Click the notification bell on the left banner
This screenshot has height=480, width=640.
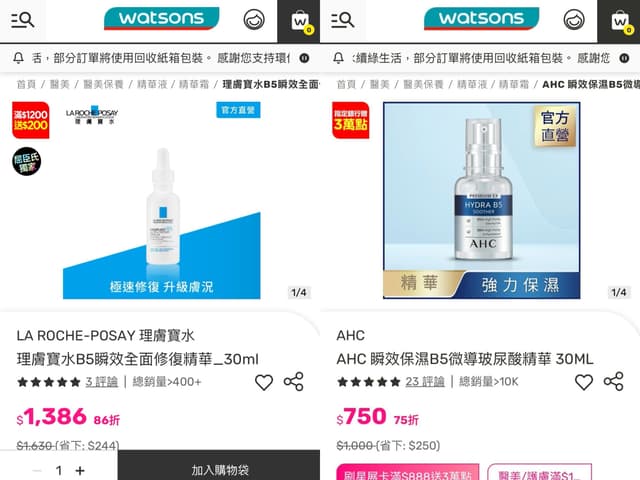tap(18, 58)
